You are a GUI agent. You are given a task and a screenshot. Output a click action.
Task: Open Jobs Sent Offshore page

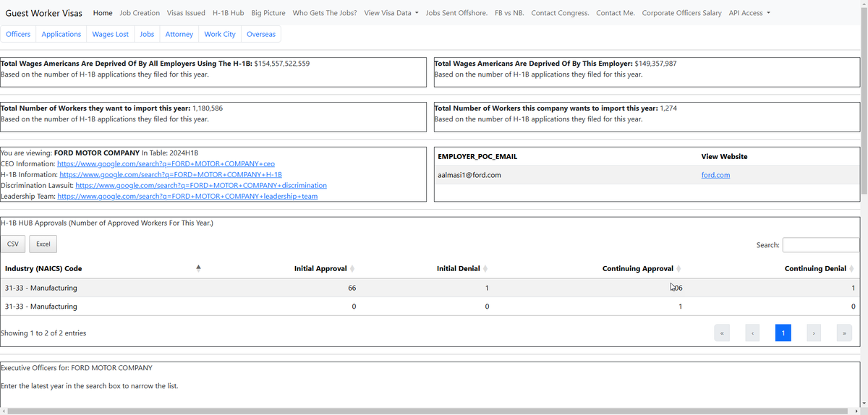pos(456,13)
